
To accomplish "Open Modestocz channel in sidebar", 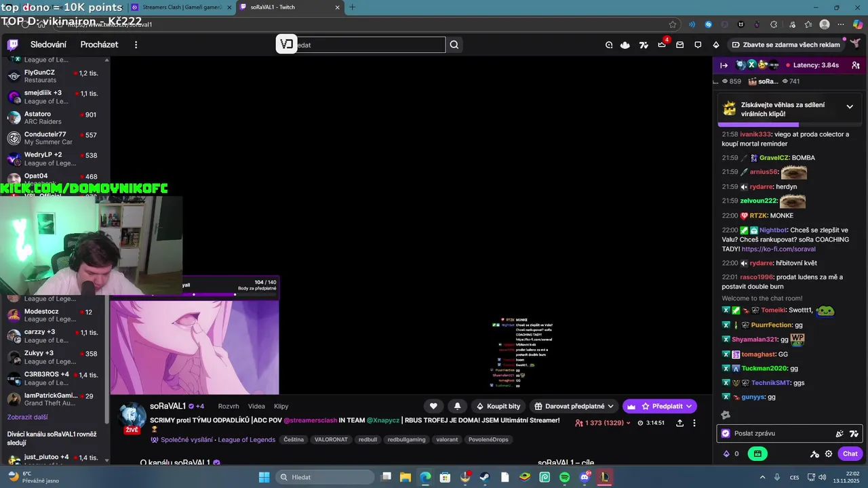I will [54, 315].
